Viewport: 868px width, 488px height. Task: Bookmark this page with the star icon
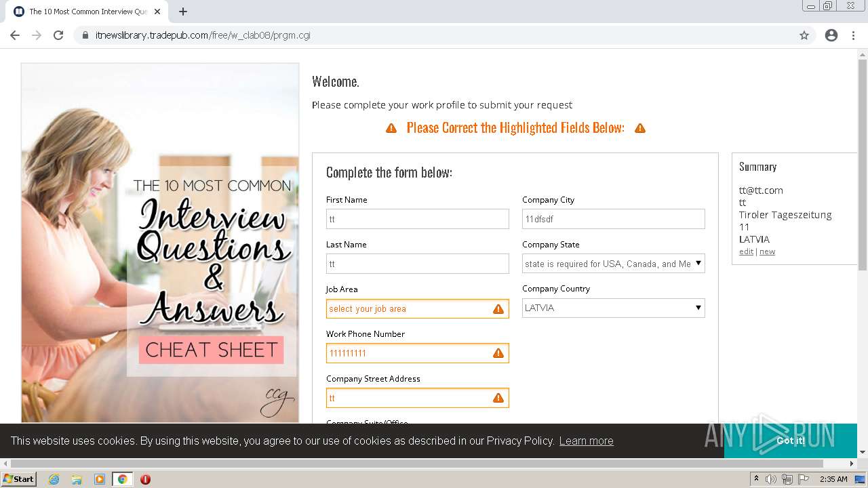pos(804,35)
